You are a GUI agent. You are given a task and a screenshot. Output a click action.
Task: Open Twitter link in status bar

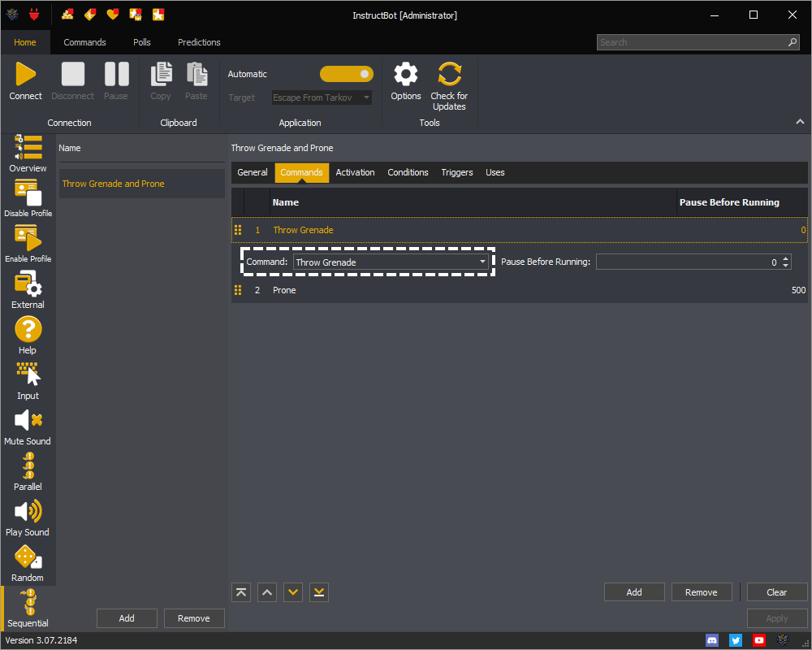736,640
